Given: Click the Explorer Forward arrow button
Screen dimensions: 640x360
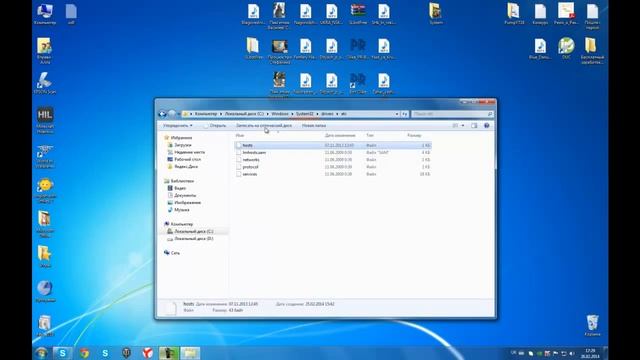Looking at the screenshot, I should (x=172, y=114).
